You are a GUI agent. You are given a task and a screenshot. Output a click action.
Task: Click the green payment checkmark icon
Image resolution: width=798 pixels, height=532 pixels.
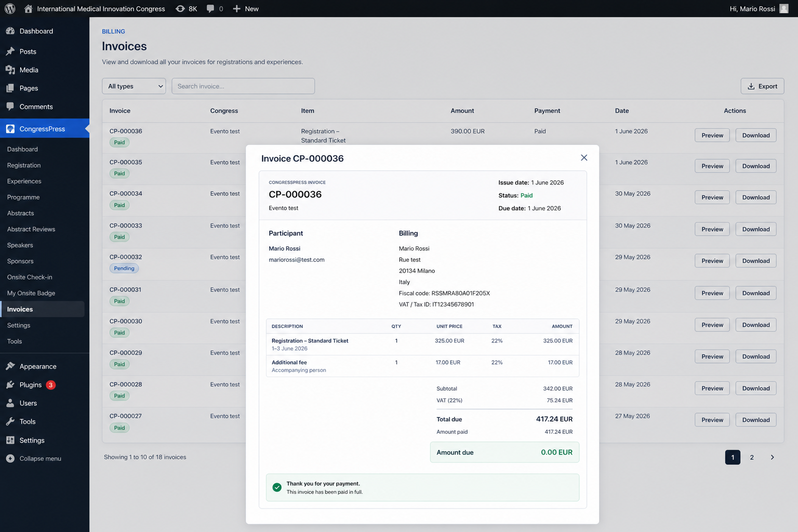(x=277, y=487)
